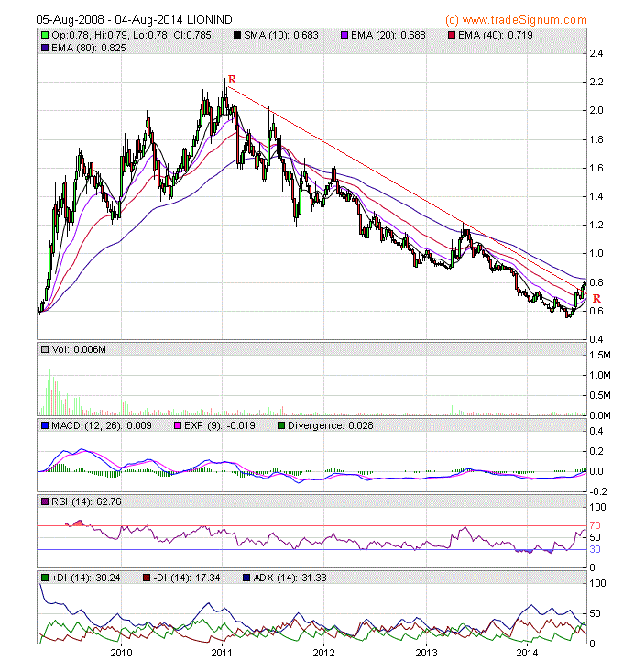The height and width of the screenshot is (672, 623).
Task: Click the green Divergence legend swatch
Action: pyautogui.click(x=281, y=426)
